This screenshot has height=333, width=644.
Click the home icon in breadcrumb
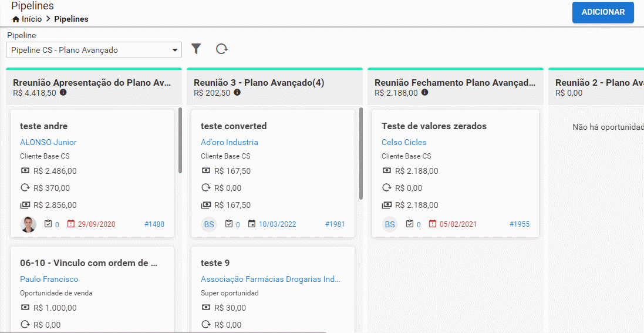(16, 19)
